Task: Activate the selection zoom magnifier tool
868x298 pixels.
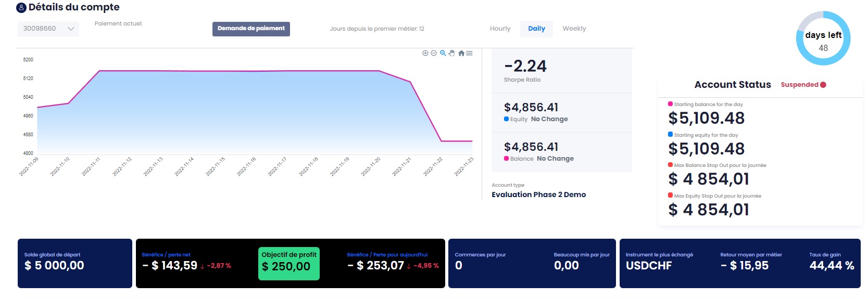Action: tap(443, 53)
